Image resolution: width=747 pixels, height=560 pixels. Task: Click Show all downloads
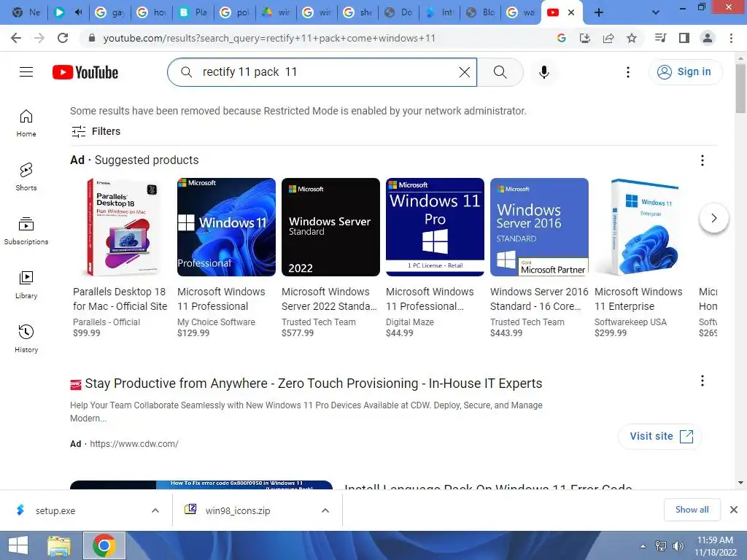(x=692, y=510)
